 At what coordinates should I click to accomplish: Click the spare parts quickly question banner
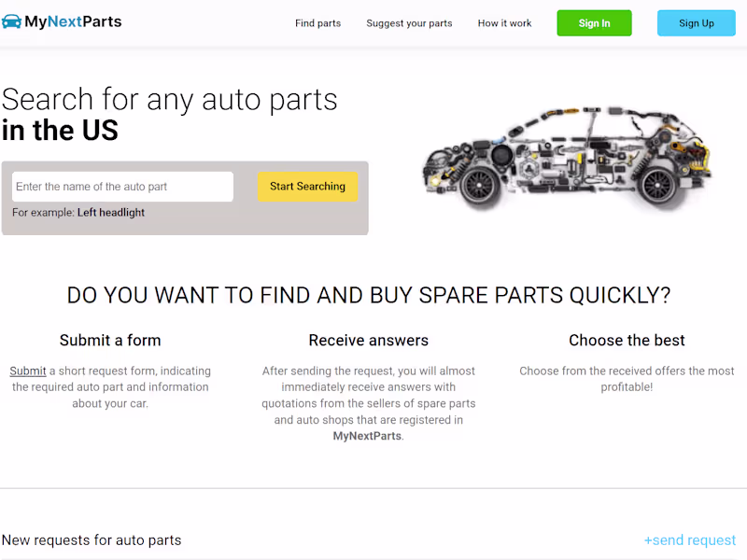tap(368, 295)
